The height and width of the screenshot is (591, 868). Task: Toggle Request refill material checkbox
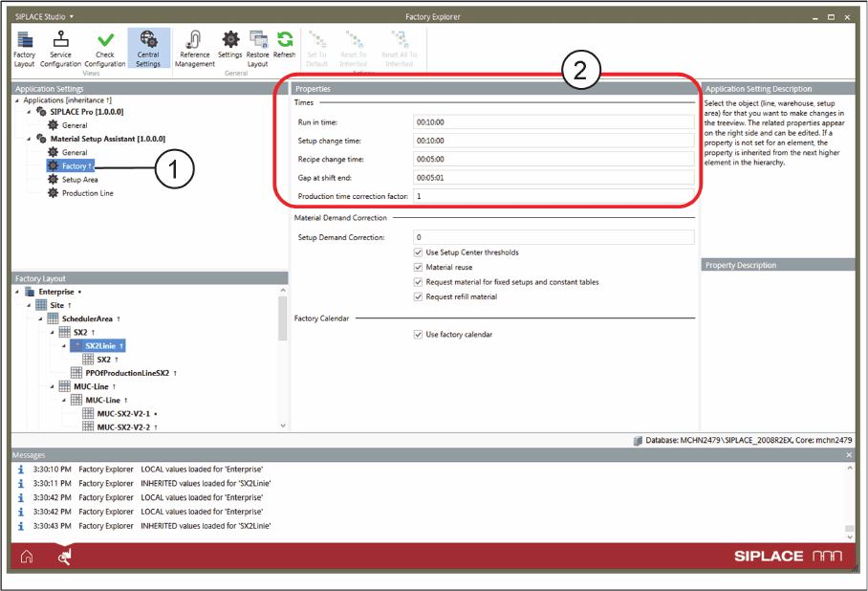(418, 296)
